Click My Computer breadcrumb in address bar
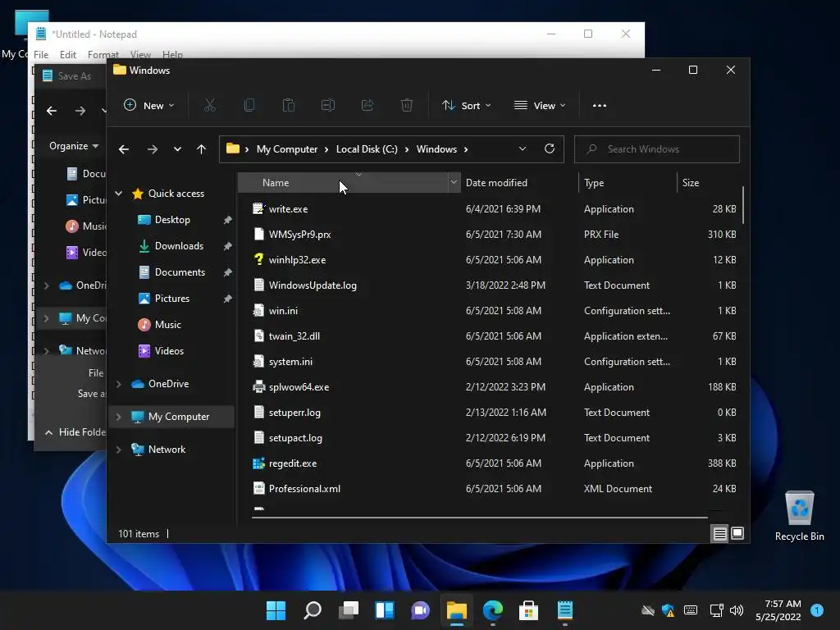Viewport: 840px width, 630px height. click(286, 149)
